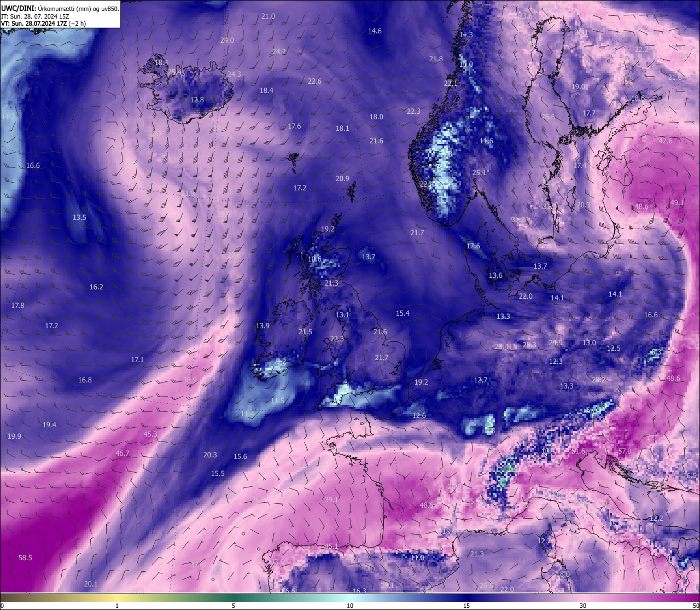
Task: Click the 17.1 value west of Ireland
Action: [137, 359]
